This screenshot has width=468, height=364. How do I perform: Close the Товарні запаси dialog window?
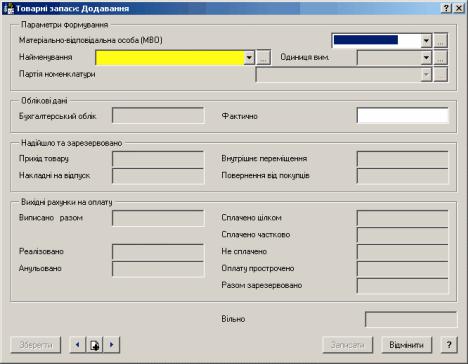pyautogui.click(x=459, y=8)
